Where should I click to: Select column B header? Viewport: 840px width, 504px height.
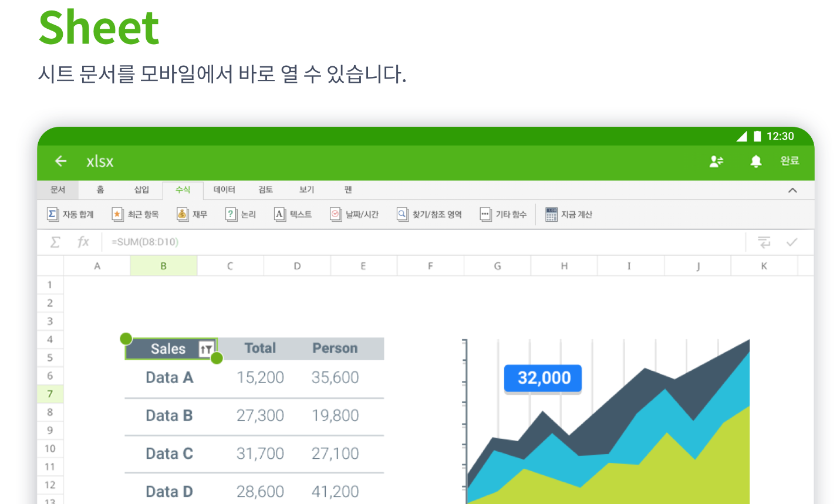click(x=164, y=266)
